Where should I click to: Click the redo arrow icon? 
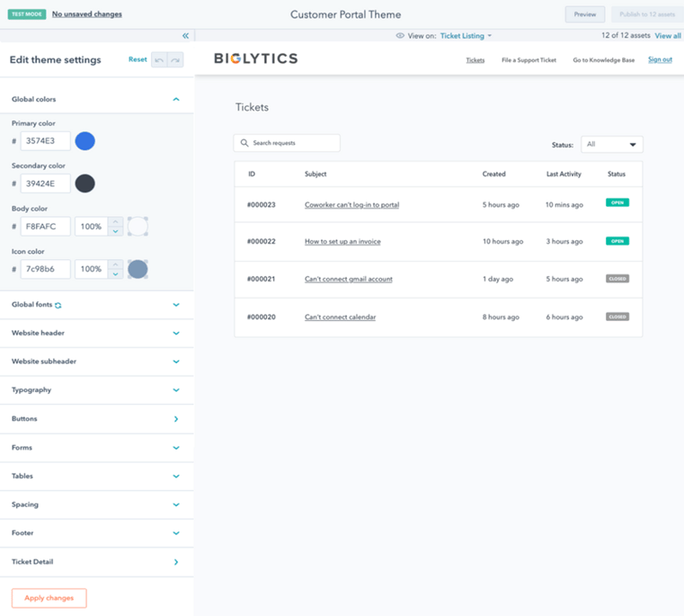point(175,60)
